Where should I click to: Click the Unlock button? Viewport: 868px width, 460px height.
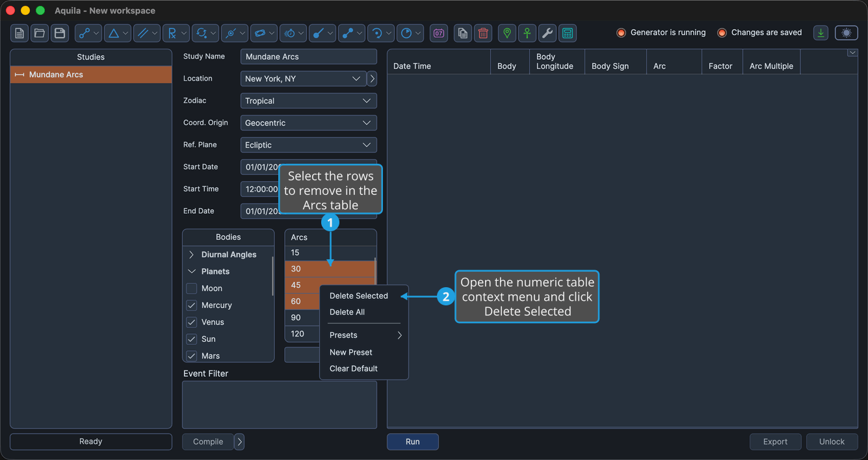pos(832,442)
